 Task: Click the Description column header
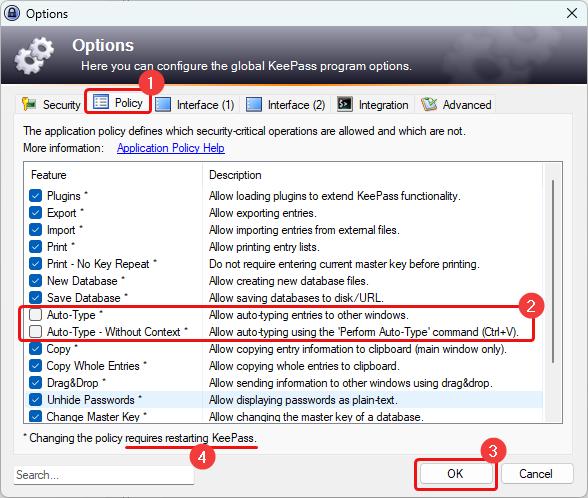pos(373,175)
